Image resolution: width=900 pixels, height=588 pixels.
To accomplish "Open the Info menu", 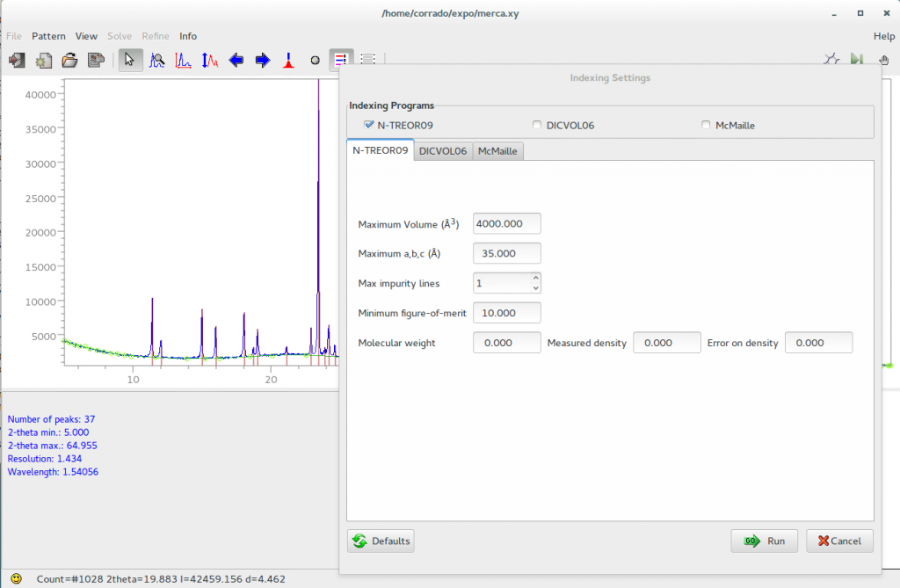I will pyautogui.click(x=188, y=36).
